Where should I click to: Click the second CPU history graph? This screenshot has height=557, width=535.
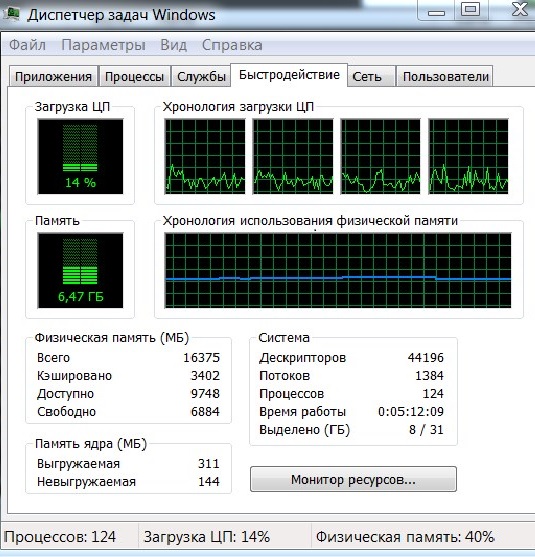click(x=293, y=157)
